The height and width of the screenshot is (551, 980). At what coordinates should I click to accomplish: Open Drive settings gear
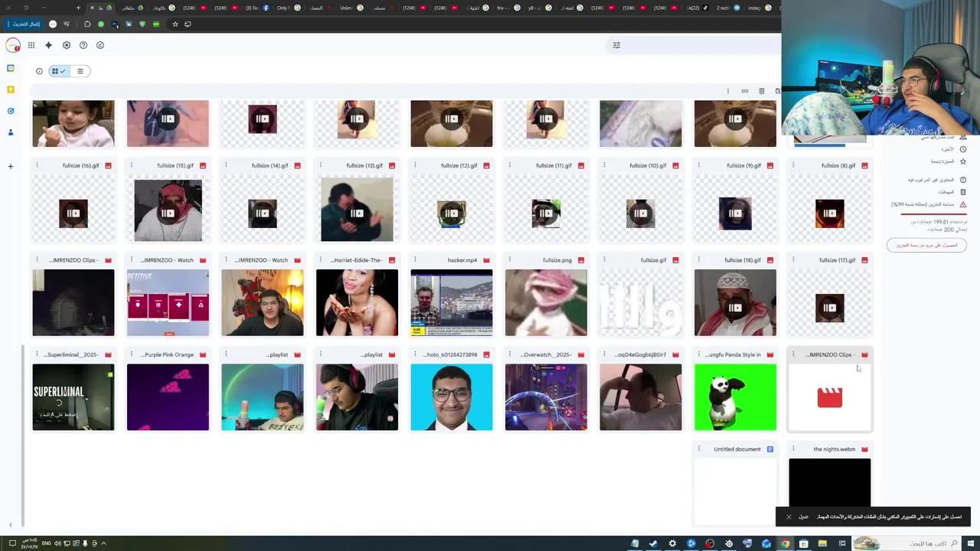pyautogui.click(x=67, y=45)
